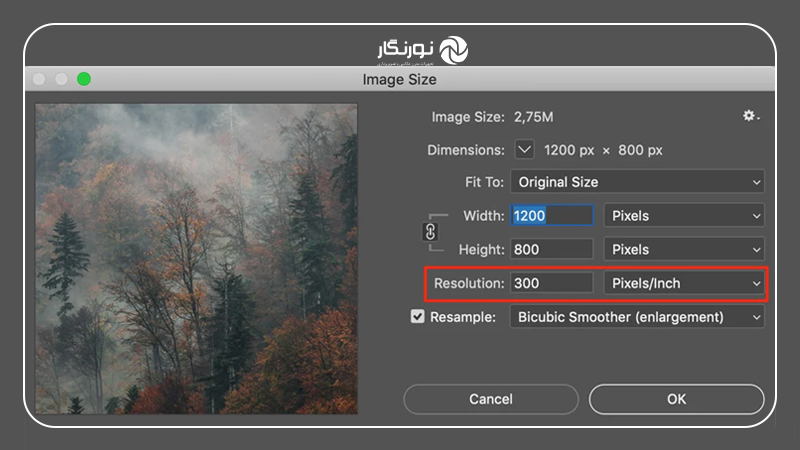Viewport: 800px width, 450px height.
Task: Enable or disable the Resample checkbox
Action: pyautogui.click(x=418, y=317)
